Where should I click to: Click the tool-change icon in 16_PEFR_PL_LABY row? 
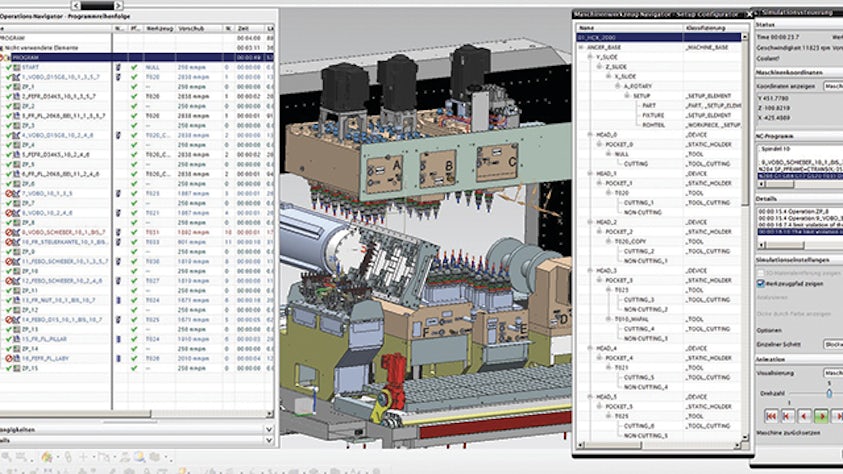click(118, 358)
